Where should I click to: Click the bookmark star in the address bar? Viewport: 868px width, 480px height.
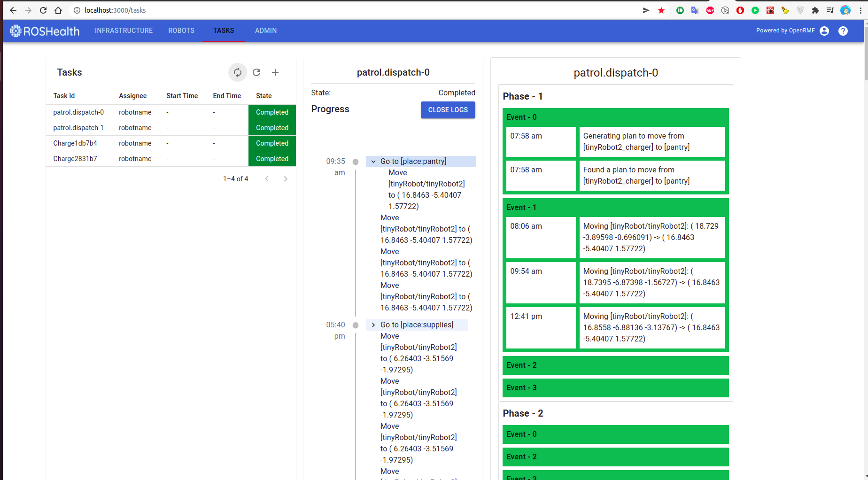[x=661, y=10]
